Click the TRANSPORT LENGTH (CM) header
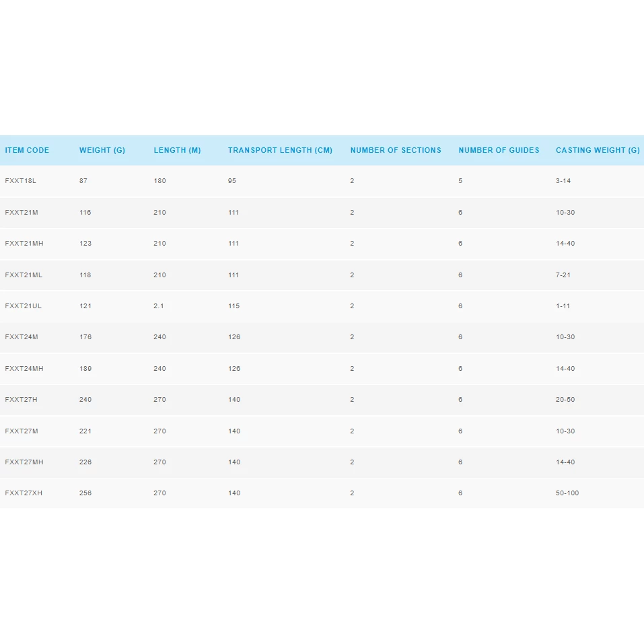Image resolution: width=644 pixels, height=644 pixels. pyautogui.click(x=280, y=150)
